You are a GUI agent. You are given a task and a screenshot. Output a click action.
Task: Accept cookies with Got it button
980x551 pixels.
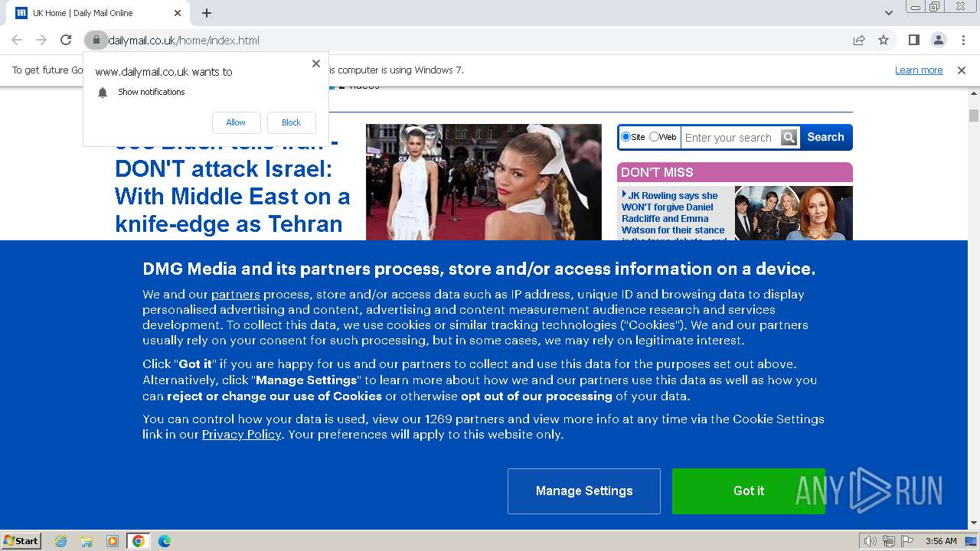click(749, 491)
